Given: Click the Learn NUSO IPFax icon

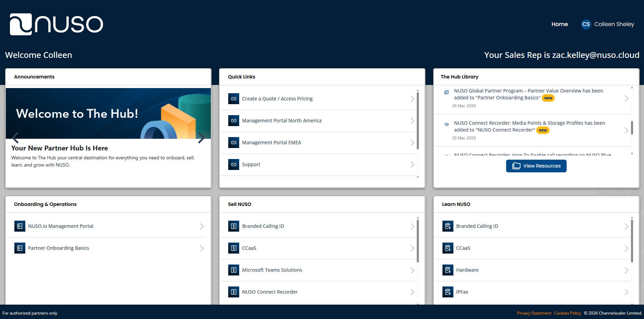Looking at the screenshot, I should [x=448, y=292].
